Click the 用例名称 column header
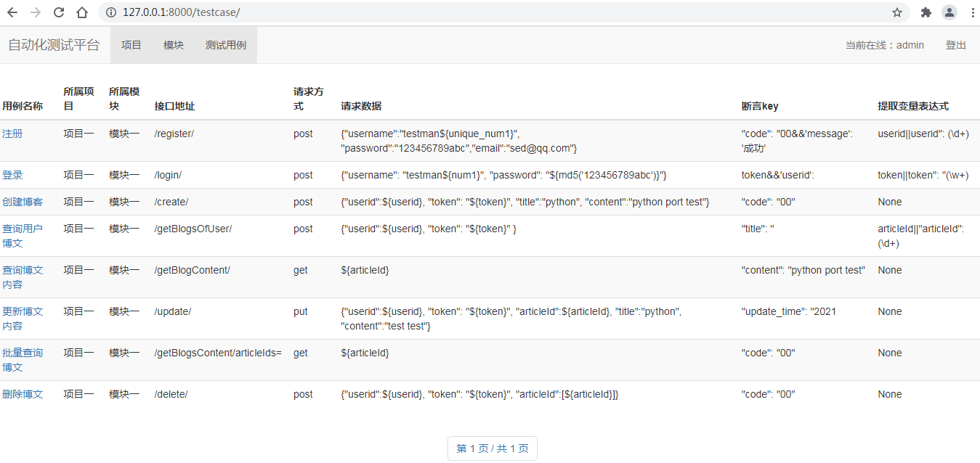Image resolution: width=980 pixels, height=463 pixels. tap(23, 106)
